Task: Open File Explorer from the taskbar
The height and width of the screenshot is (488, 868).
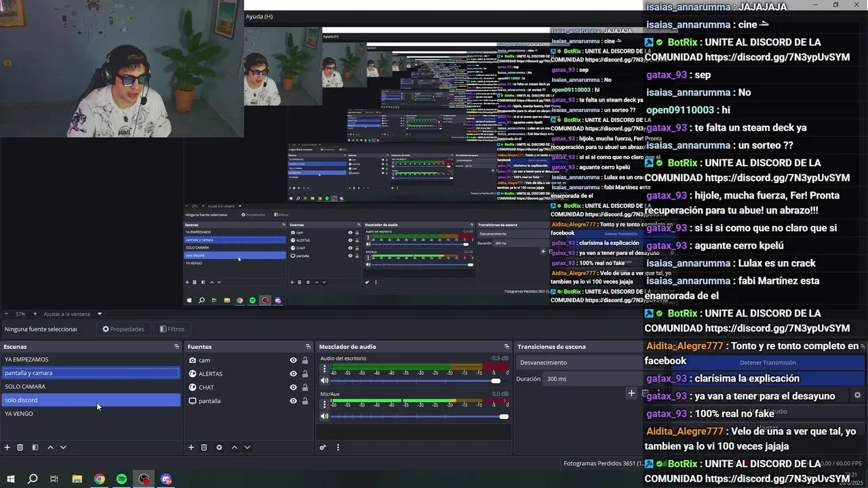Action: click(77, 479)
